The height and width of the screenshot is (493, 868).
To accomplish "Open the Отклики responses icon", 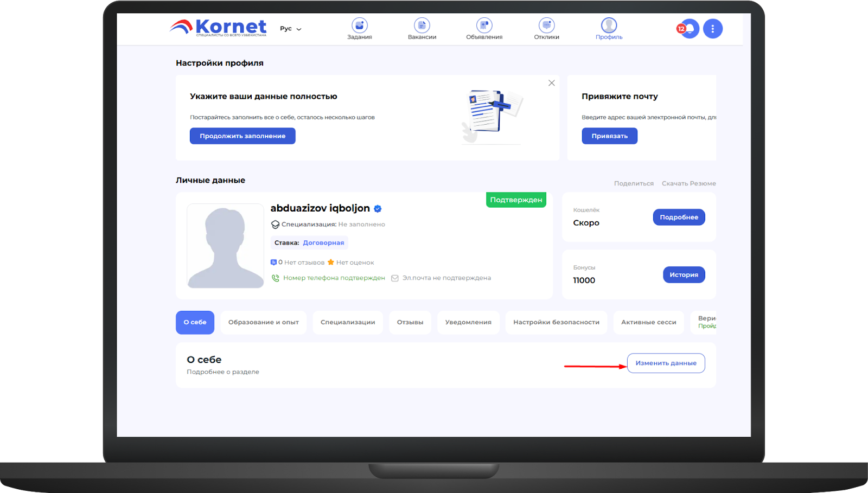I will 546,26.
